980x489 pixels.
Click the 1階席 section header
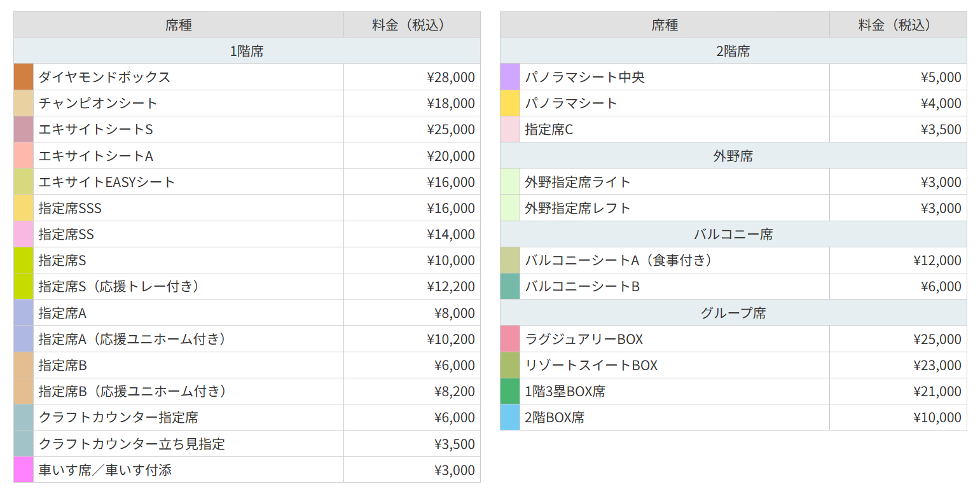(x=247, y=51)
